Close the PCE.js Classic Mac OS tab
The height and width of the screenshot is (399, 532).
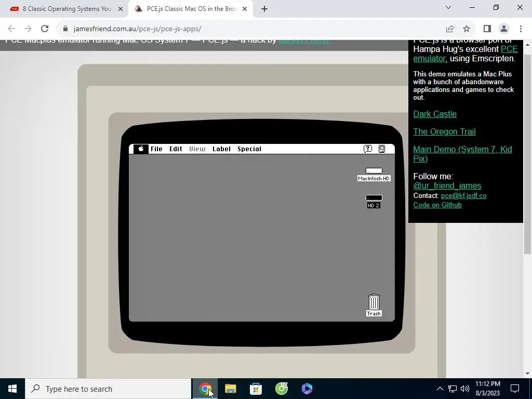click(x=245, y=9)
